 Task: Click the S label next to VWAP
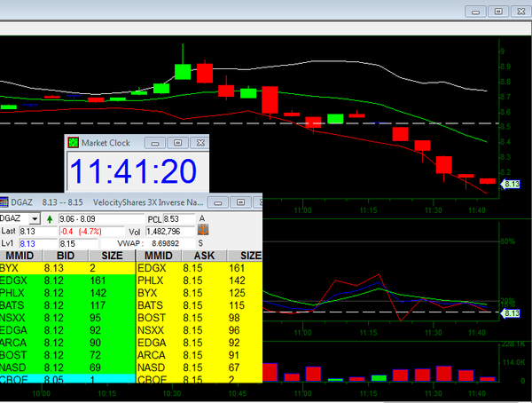pyautogui.click(x=201, y=242)
